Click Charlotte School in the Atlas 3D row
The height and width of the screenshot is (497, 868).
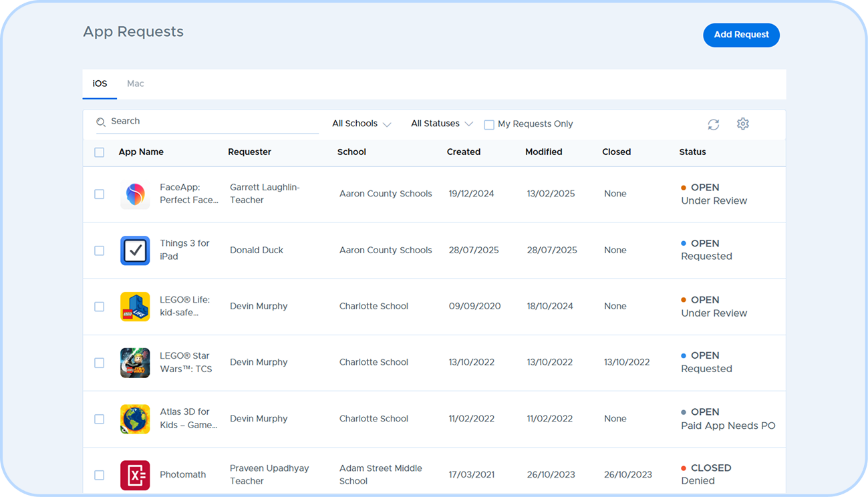click(x=374, y=418)
